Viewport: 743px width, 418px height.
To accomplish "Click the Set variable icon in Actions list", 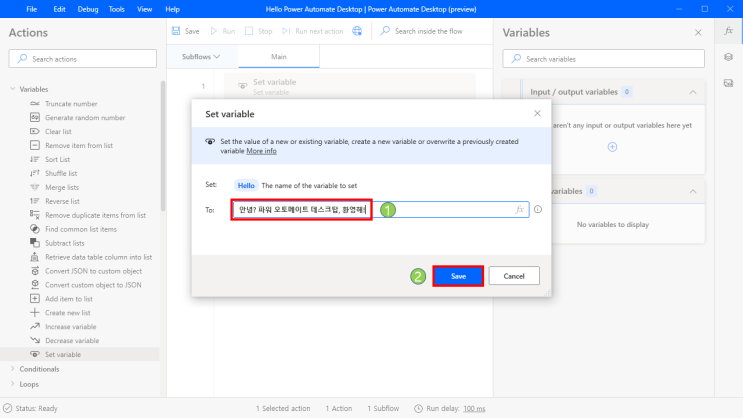I will [x=35, y=354].
